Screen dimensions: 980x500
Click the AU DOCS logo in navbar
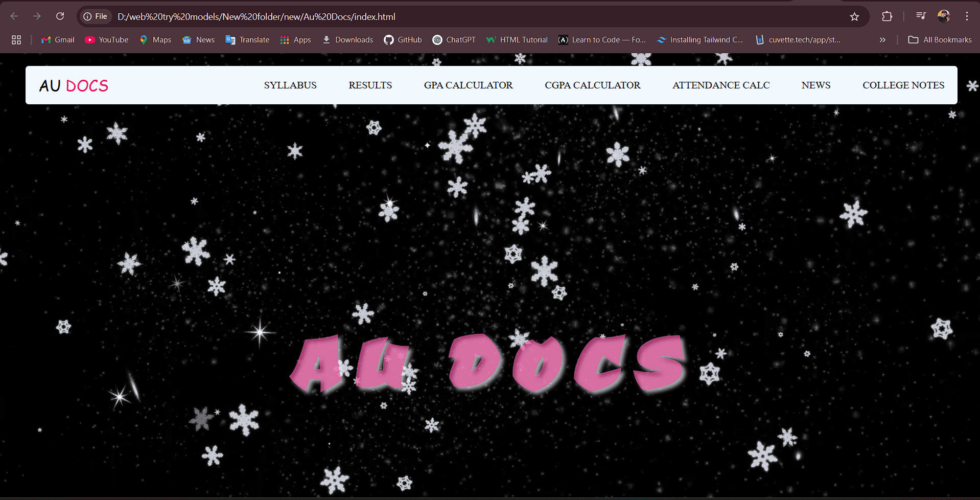(x=74, y=85)
